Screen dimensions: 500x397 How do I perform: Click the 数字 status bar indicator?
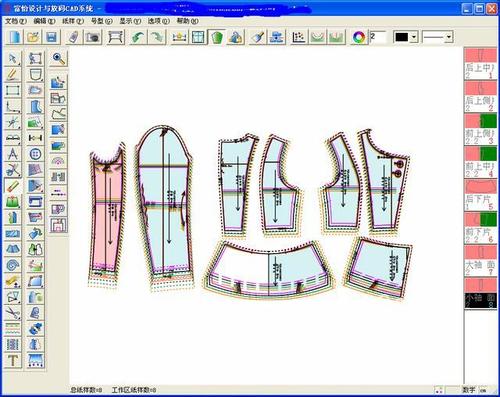[x=469, y=390]
